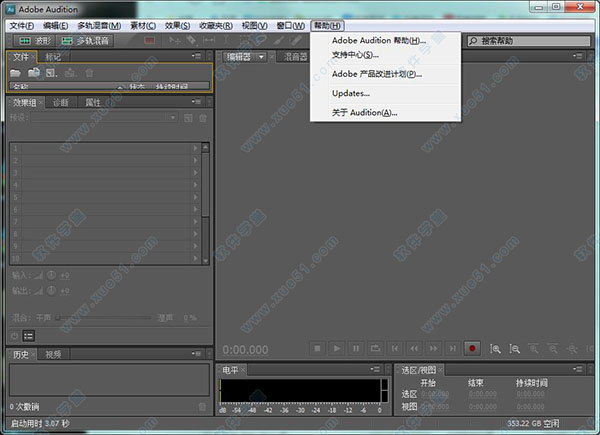The height and width of the screenshot is (435, 600).
Task: Close the 选区/视图 panel tab
Action: [440, 370]
